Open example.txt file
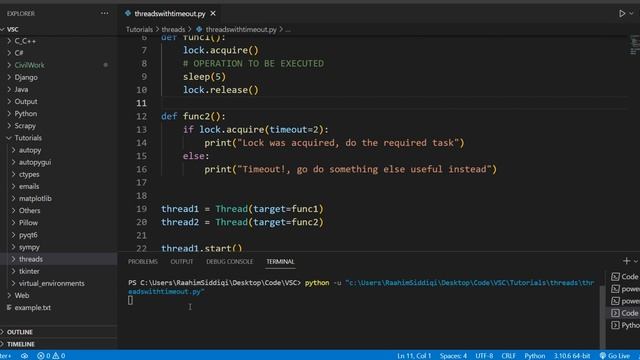Viewport: 640px width, 360px height. click(x=33, y=308)
